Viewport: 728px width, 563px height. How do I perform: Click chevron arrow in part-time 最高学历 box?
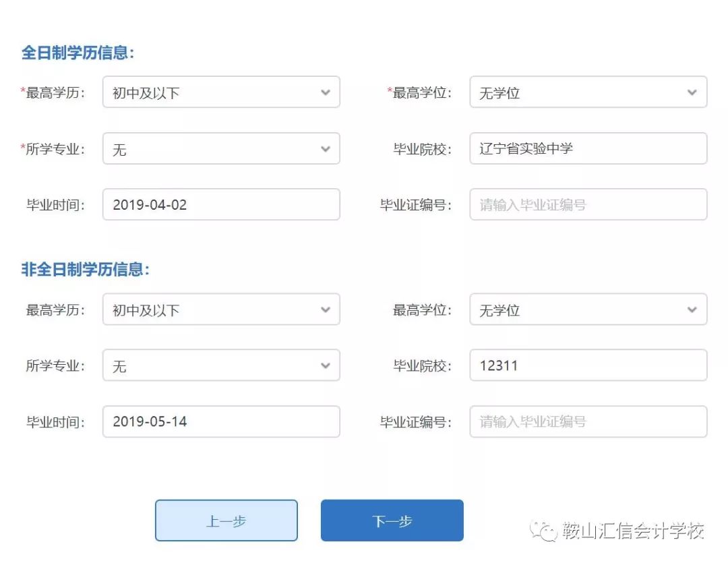326,309
